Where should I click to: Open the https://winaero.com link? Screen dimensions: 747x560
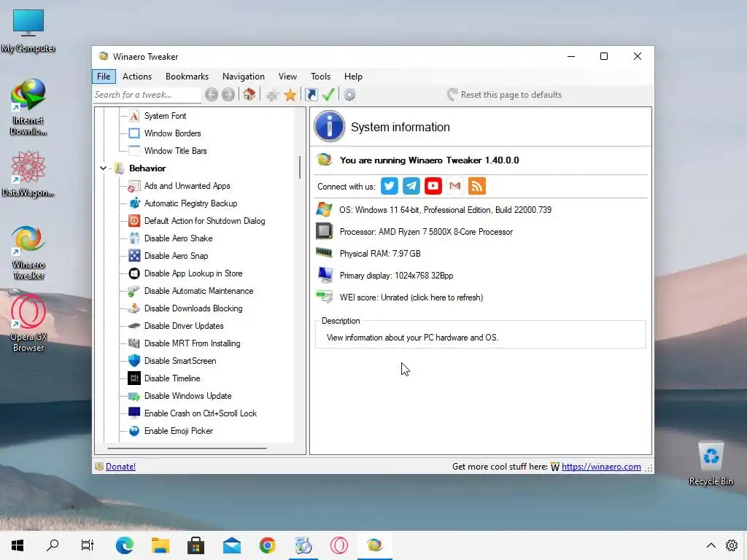[601, 467]
